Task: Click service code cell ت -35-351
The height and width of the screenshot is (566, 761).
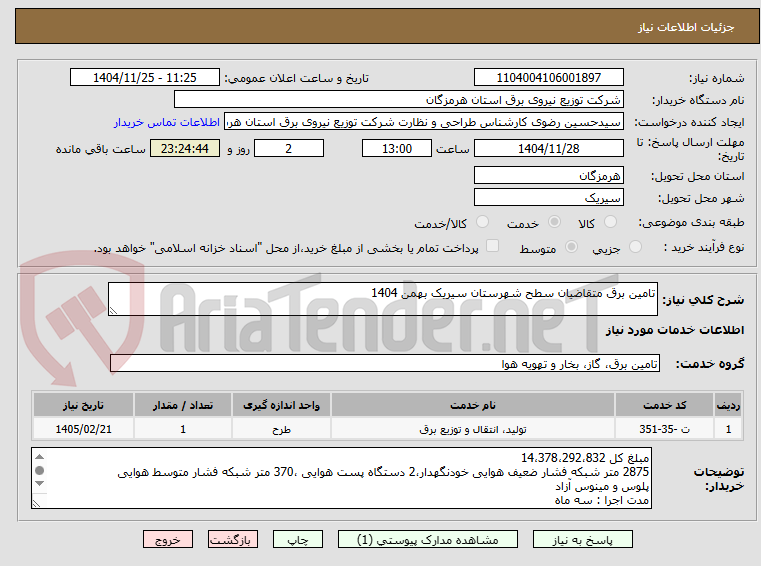Action: coord(664,429)
